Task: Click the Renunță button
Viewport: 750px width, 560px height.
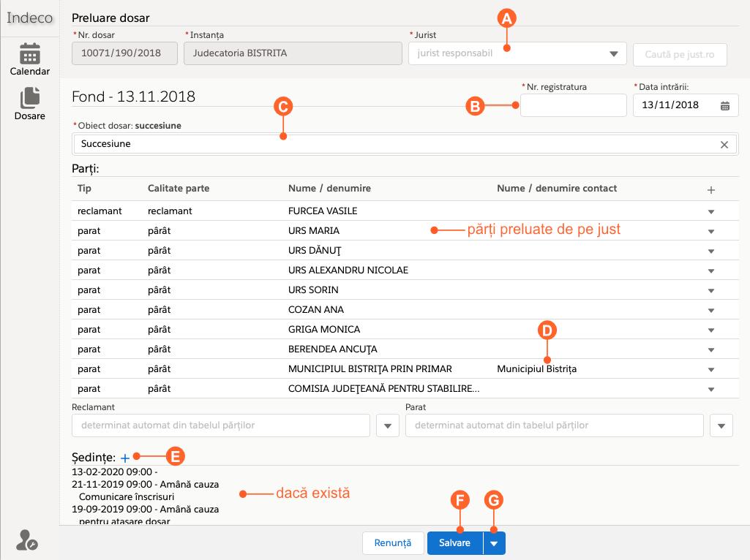Action: 393,543
